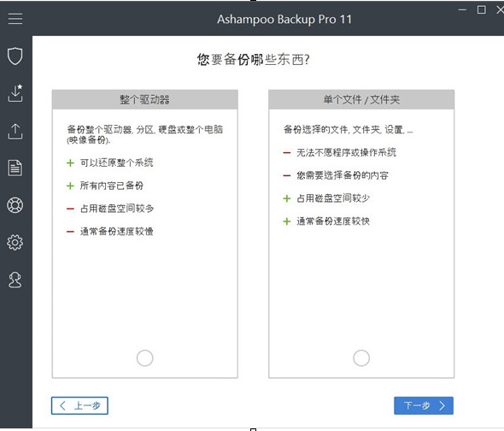Click the text 您需要选择备份的内容

point(343,175)
